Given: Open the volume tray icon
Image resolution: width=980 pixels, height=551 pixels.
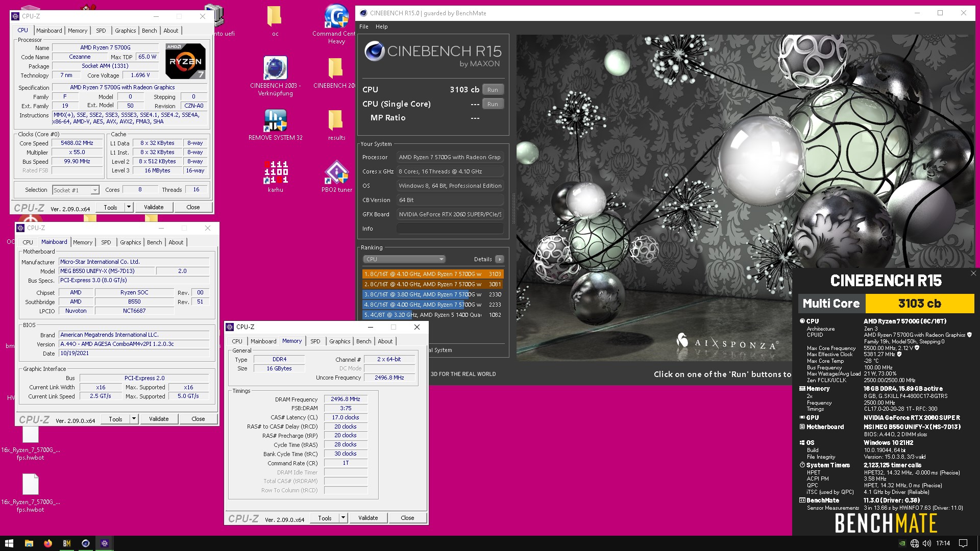Looking at the screenshot, I should [927, 543].
